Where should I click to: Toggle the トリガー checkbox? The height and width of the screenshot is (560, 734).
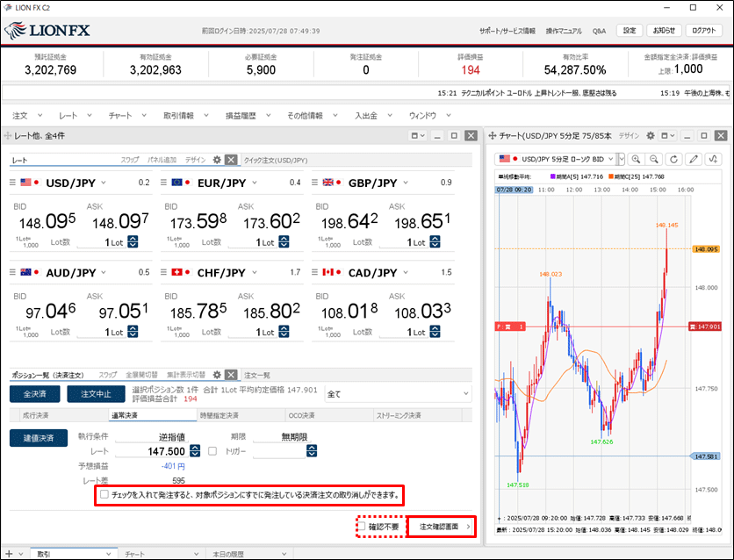tap(211, 451)
